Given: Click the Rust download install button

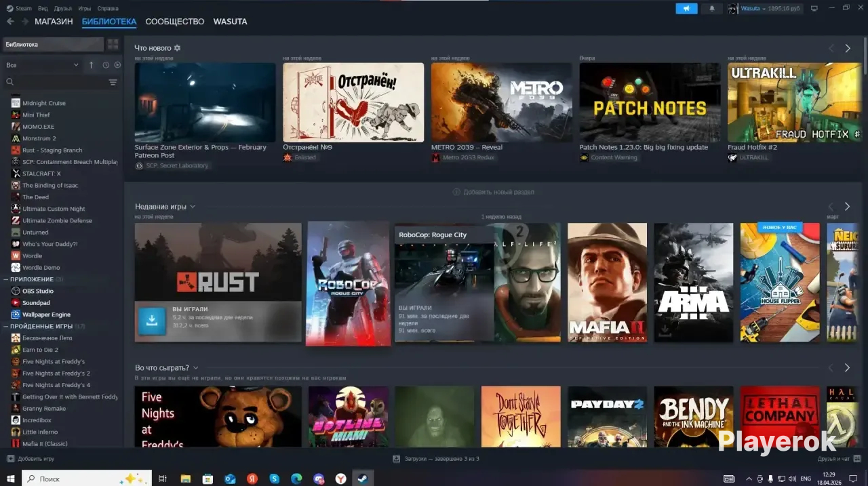Looking at the screenshot, I should click(x=152, y=321).
